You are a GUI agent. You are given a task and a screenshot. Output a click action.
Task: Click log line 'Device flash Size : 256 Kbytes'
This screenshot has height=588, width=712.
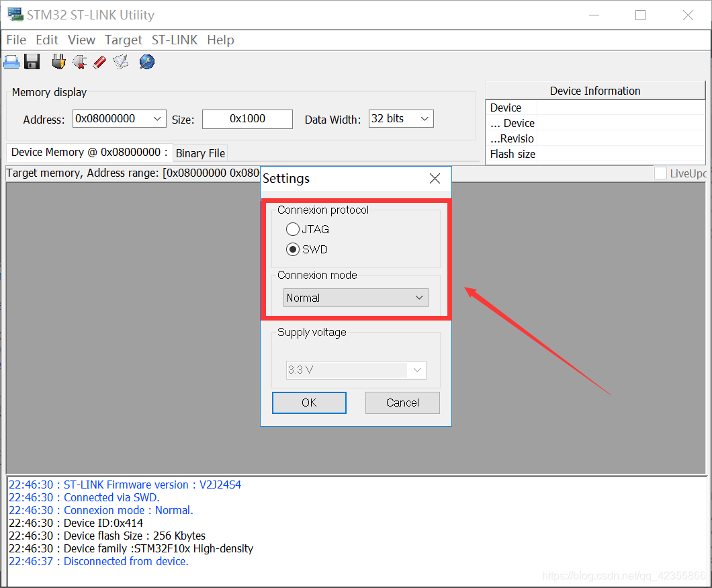click(107, 536)
